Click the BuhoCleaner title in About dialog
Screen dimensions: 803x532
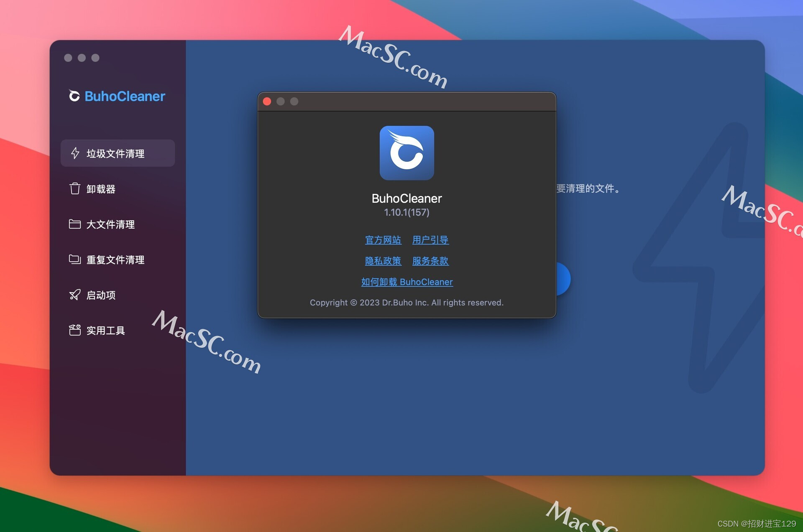click(407, 199)
